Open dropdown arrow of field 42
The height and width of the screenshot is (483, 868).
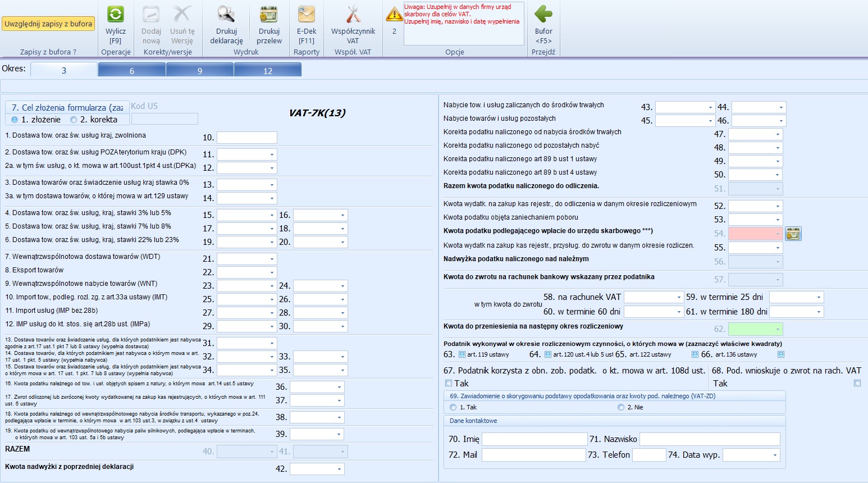tap(340, 469)
